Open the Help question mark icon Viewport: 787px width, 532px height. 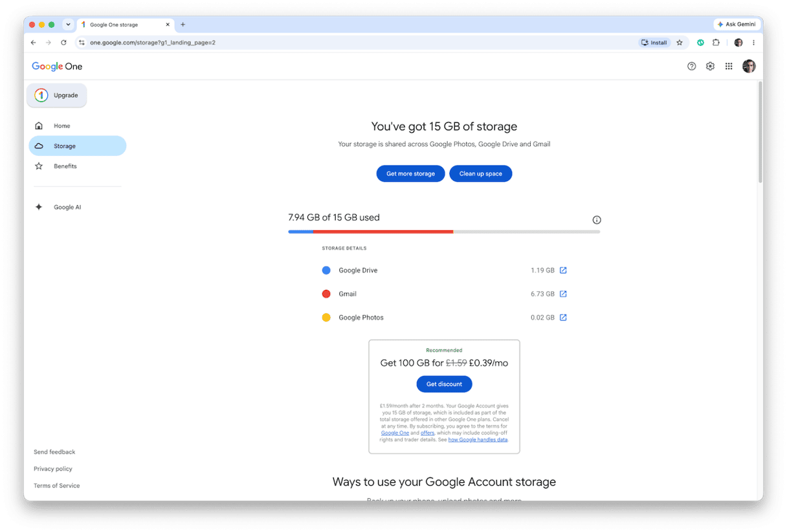(691, 66)
